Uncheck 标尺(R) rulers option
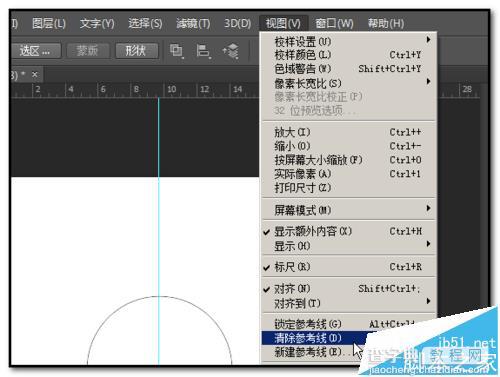This screenshot has width=500, height=377. (x=349, y=267)
